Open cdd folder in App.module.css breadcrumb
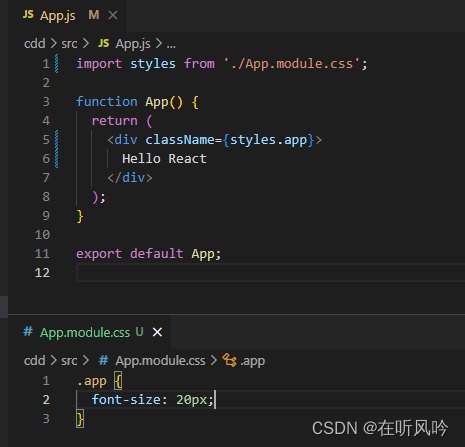Viewport: 465px width, 447px height. click(34, 361)
